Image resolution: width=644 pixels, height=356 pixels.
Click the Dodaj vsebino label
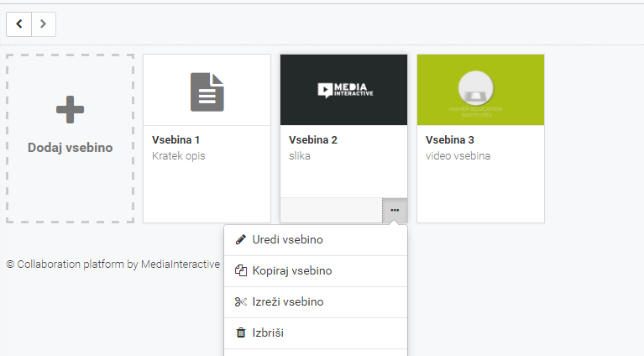71,148
